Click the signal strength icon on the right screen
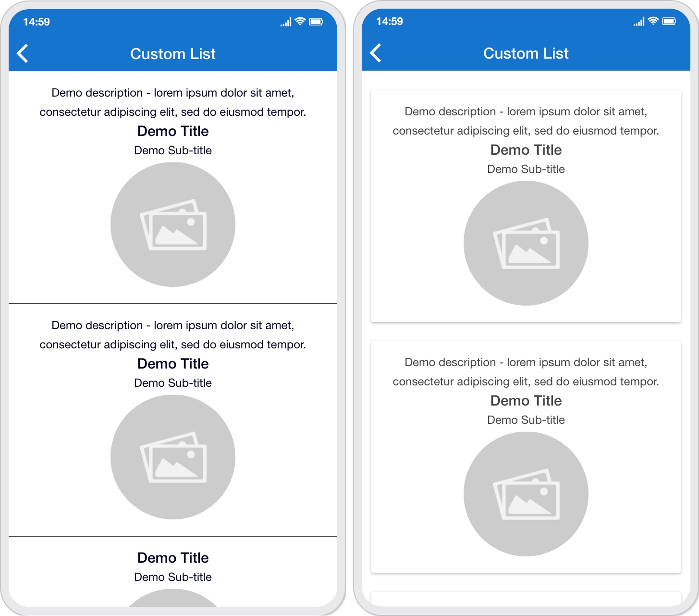 click(x=639, y=22)
